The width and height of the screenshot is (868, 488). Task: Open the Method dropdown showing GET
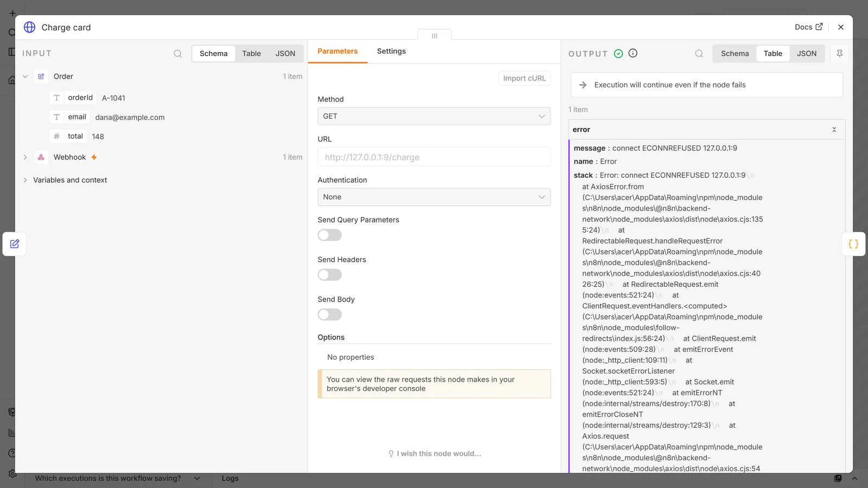[434, 116]
